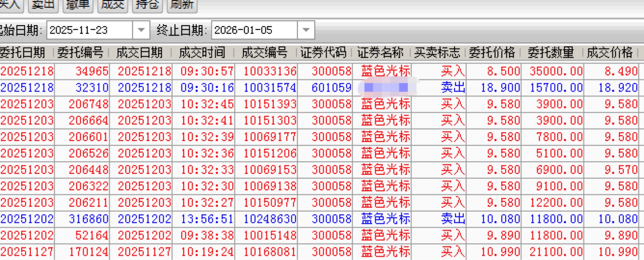Click the 撤单 (Cancel order) toolbar button
644x260 pixels.
coord(78,5)
